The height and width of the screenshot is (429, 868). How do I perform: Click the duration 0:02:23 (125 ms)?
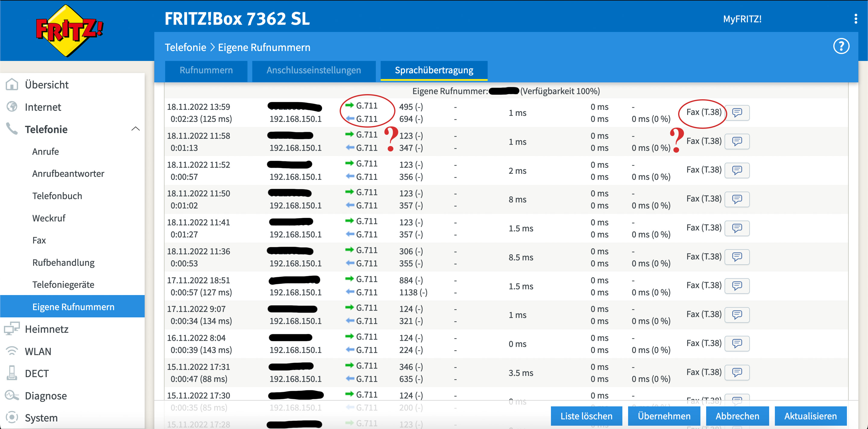click(x=201, y=119)
